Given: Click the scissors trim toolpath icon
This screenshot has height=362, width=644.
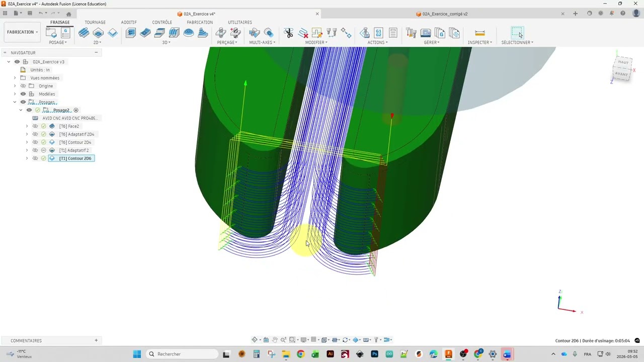Looking at the screenshot, I should click(288, 33).
